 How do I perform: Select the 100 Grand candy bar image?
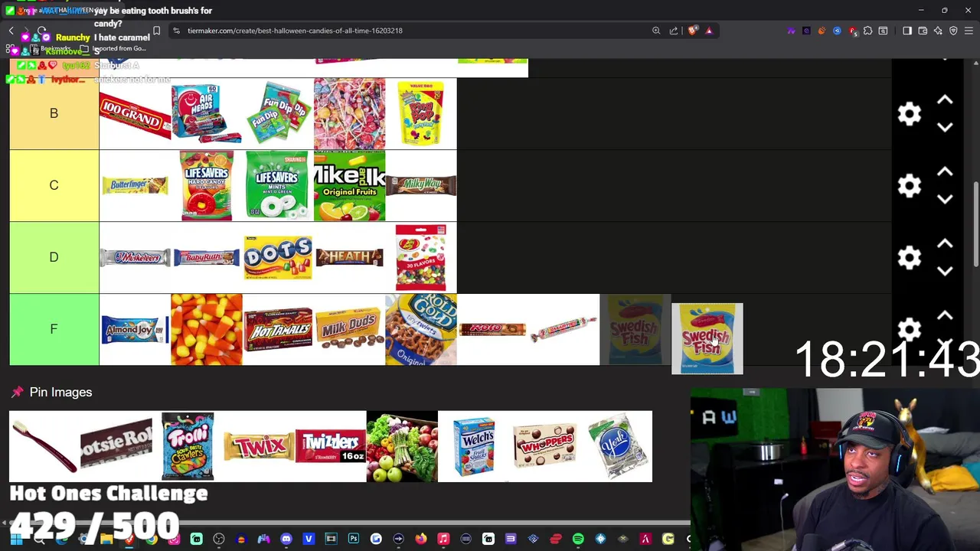(135, 114)
